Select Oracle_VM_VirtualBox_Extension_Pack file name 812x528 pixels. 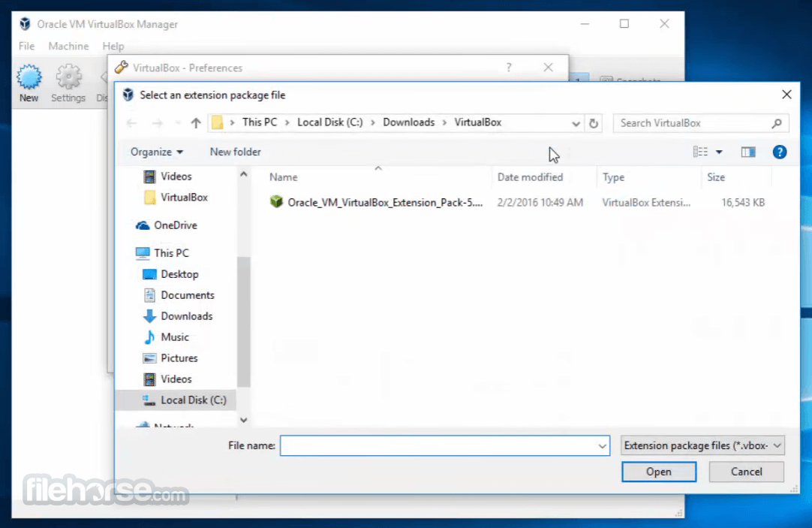[x=385, y=203]
